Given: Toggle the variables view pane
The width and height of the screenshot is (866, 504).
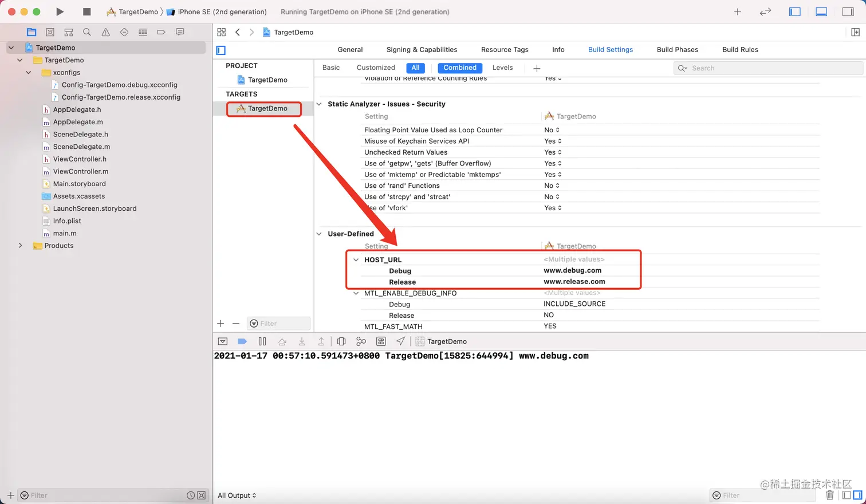Looking at the screenshot, I should point(847,495).
